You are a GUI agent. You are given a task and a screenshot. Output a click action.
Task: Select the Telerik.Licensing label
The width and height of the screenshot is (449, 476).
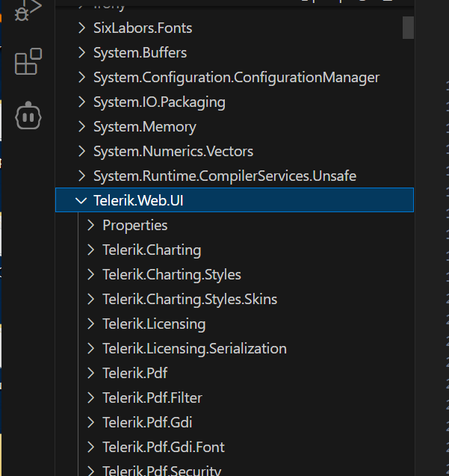tap(154, 324)
